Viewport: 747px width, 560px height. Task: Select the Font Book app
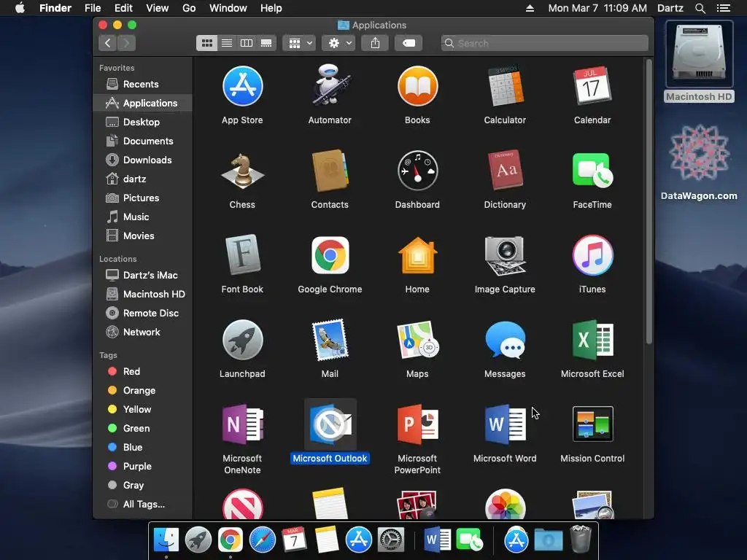click(x=242, y=255)
